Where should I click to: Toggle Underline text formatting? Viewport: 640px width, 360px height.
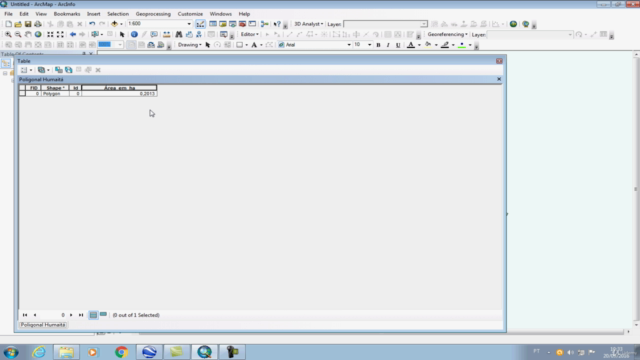[x=398, y=45]
